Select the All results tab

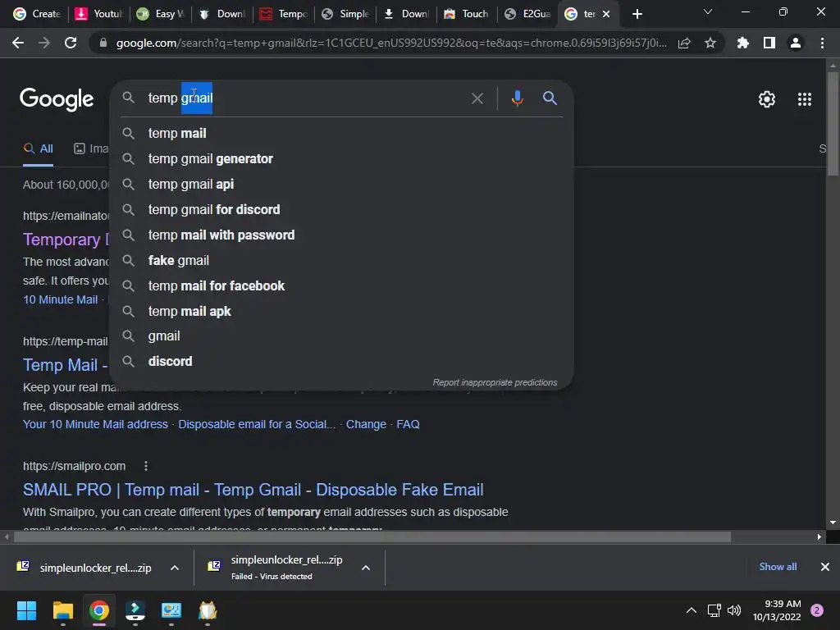[x=38, y=149]
